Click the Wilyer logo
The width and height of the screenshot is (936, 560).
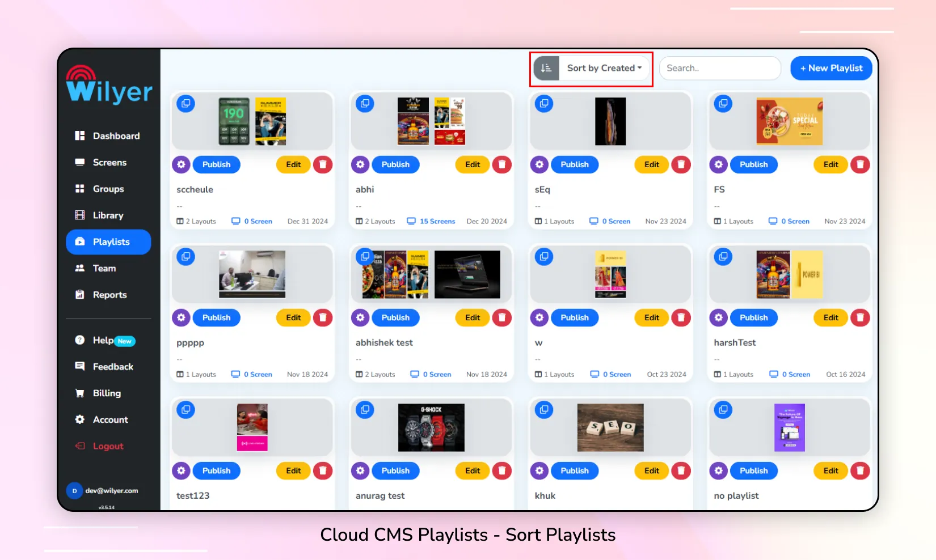[x=109, y=84]
